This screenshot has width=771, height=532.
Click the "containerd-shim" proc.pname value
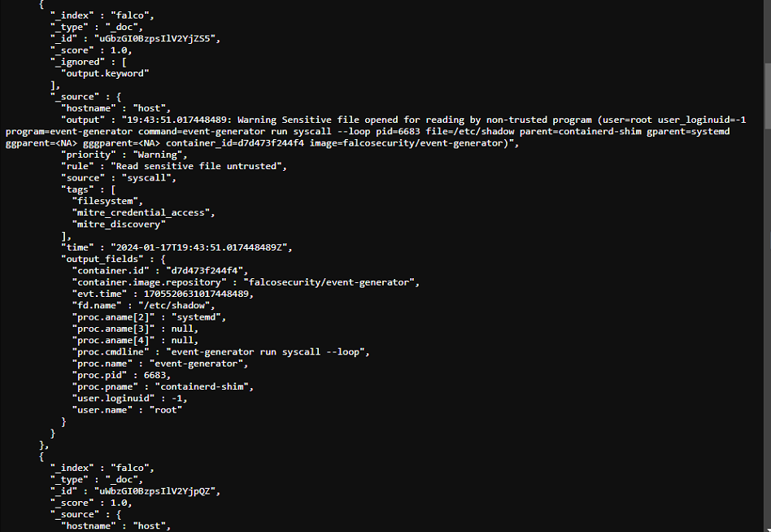(x=202, y=386)
